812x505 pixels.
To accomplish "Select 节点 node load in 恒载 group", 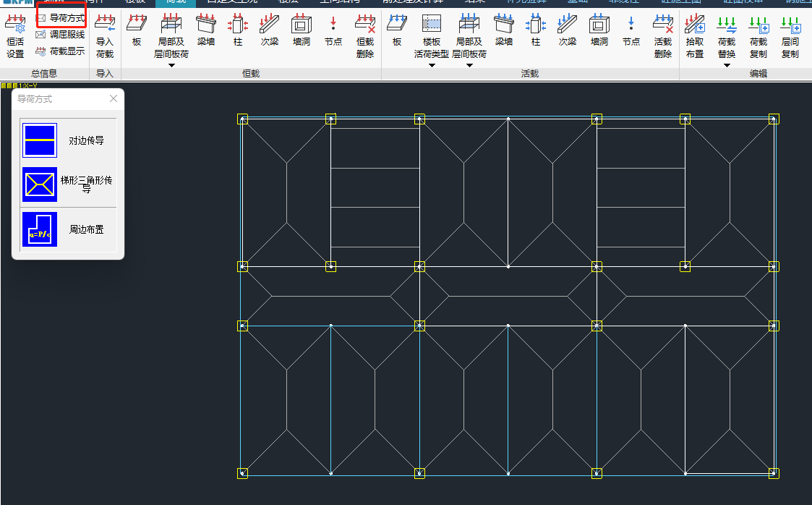I will coord(333,30).
